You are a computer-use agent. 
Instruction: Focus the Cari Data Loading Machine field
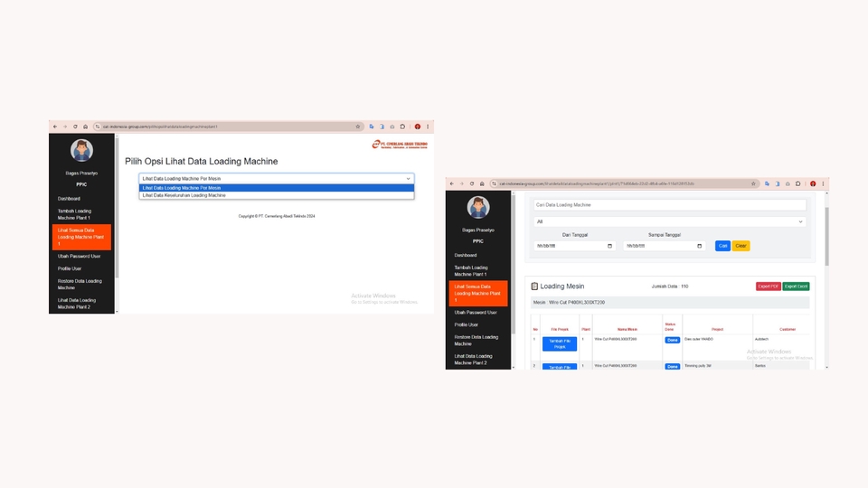(669, 205)
